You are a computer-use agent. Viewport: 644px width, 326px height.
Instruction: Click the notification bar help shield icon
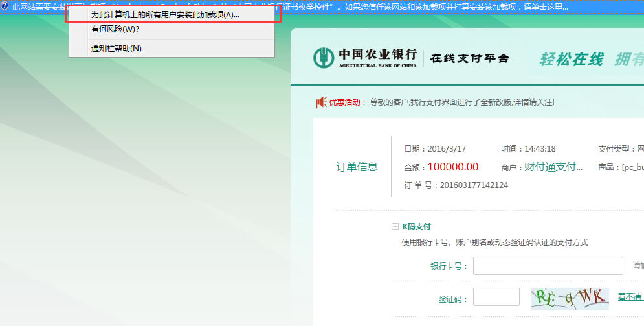pos(5,6)
